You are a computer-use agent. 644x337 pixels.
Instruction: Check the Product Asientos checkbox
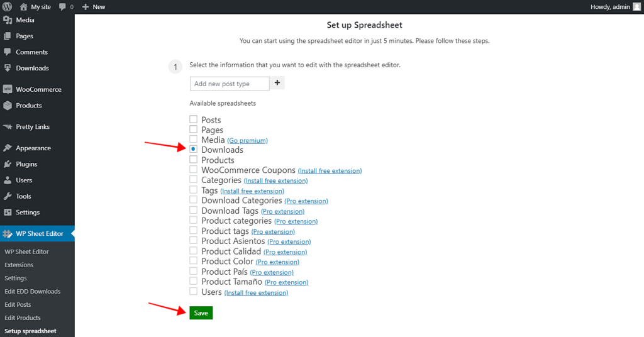point(194,240)
